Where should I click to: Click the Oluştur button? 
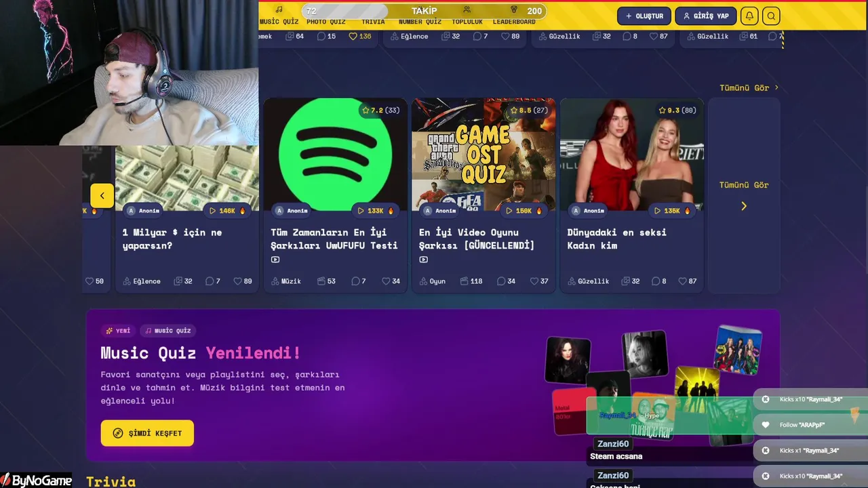coord(644,16)
